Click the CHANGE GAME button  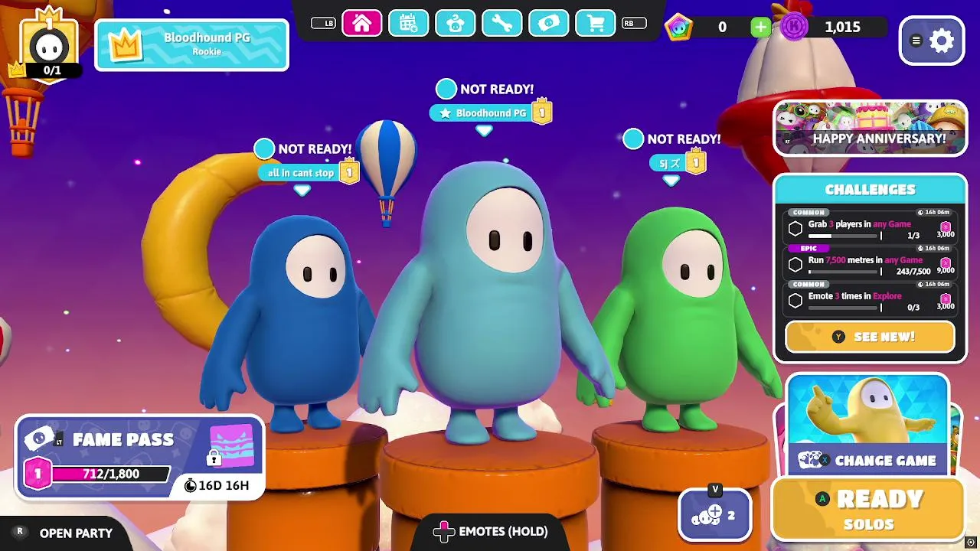point(868,460)
